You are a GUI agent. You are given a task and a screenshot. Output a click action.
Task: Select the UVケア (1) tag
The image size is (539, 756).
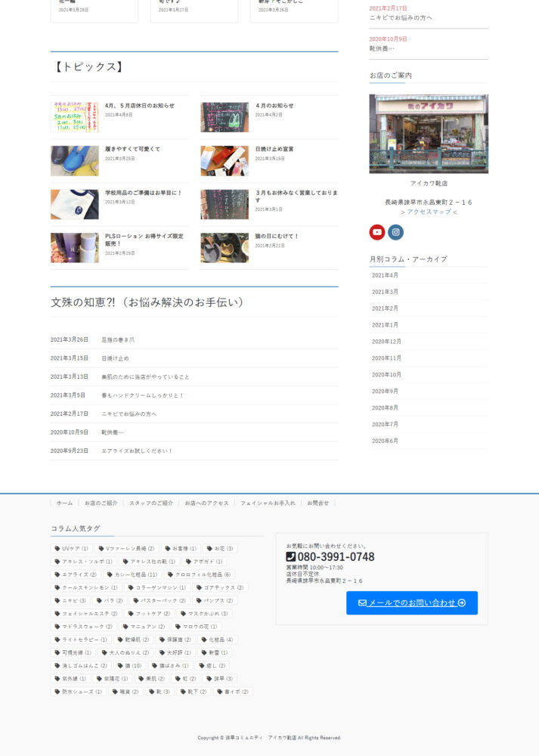point(71,549)
